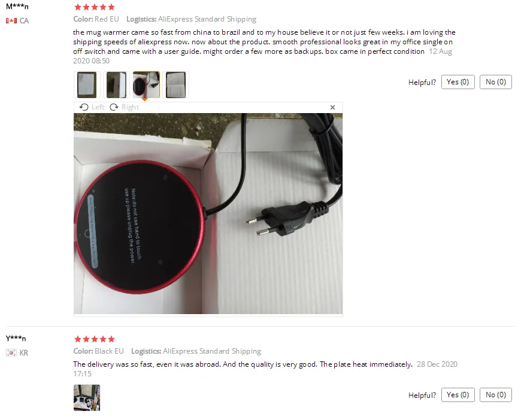Image resolution: width=521 pixels, height=420 pixels.
Task: Vote Yes (0) on Y***n's review
Action: 458,395
